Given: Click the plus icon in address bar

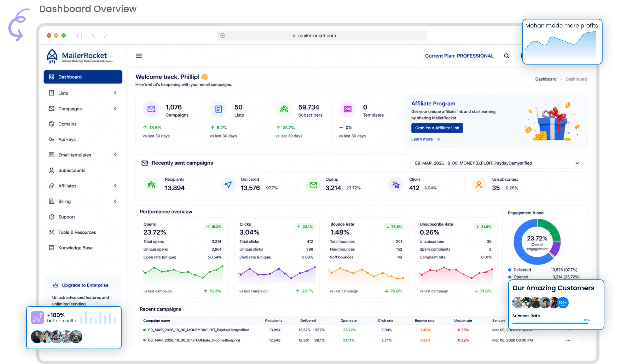Looking at the screenshot, I should point(223,36).
